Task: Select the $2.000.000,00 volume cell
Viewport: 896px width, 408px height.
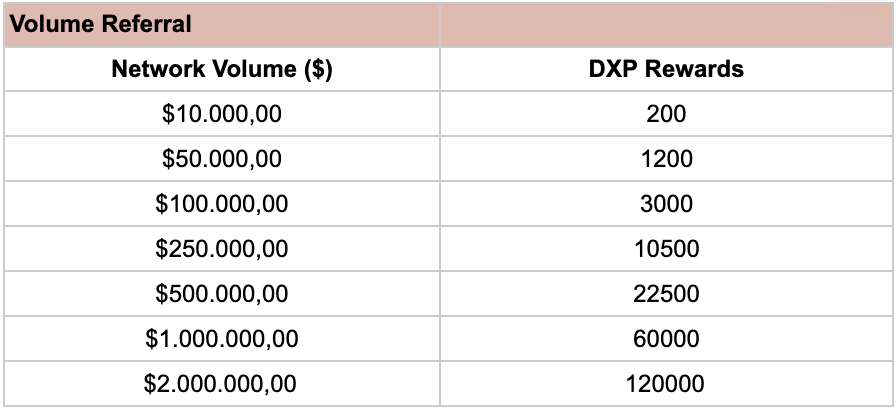Action: (222, 384)
